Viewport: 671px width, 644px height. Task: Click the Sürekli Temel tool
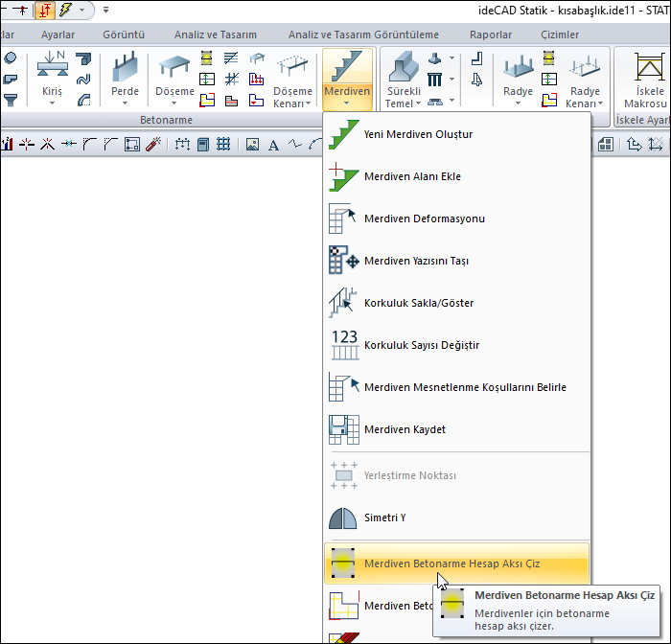click(402, 80)
